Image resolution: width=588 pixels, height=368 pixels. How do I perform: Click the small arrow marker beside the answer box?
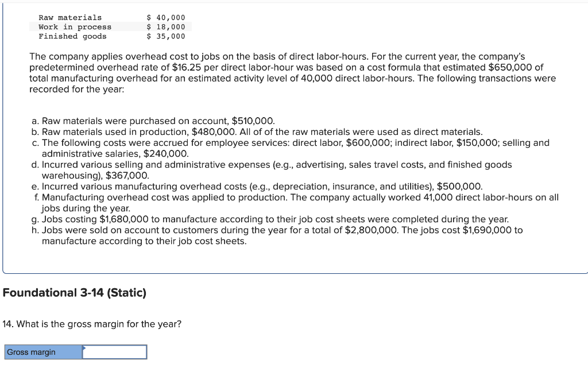click(83, 348)
